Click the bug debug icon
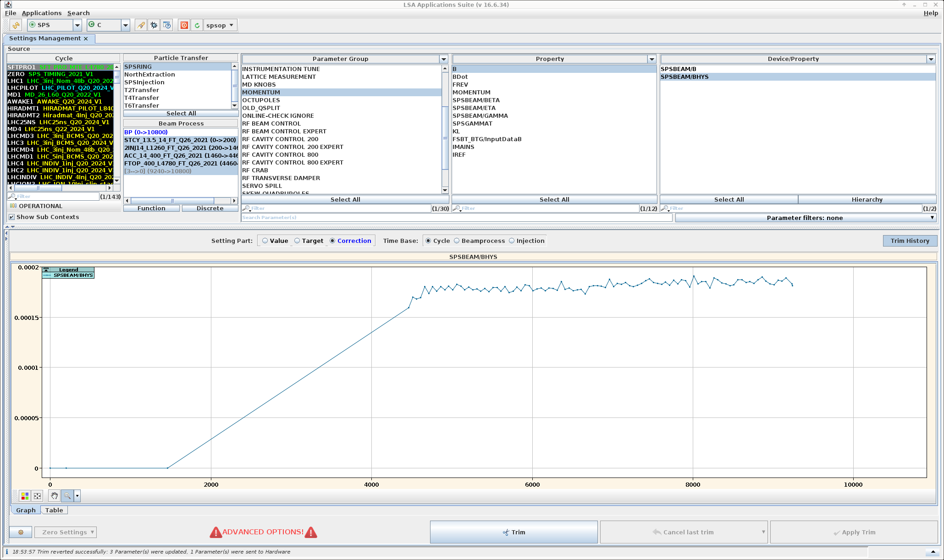This screenshot has height=560, width=944. (154, 25)
